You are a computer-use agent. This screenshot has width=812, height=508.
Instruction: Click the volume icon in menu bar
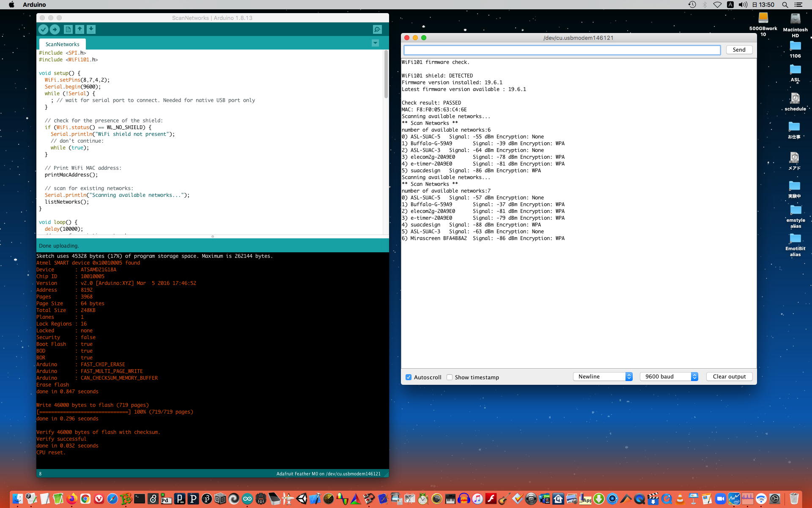tap(743, 5)
